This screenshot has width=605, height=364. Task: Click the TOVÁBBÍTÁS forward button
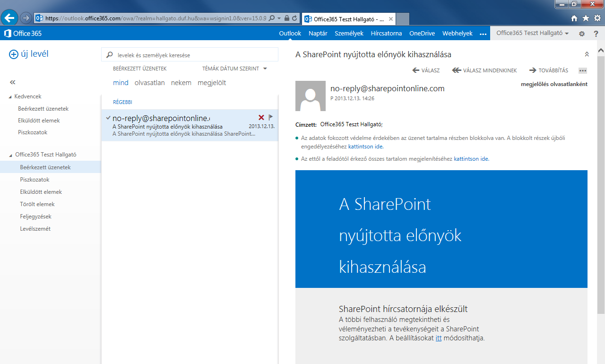tap(549, 70)
